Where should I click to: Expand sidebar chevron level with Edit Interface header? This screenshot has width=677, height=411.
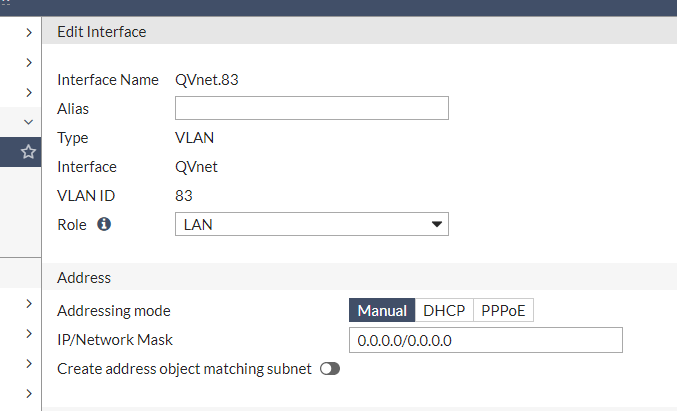click(x=29, y=34)
